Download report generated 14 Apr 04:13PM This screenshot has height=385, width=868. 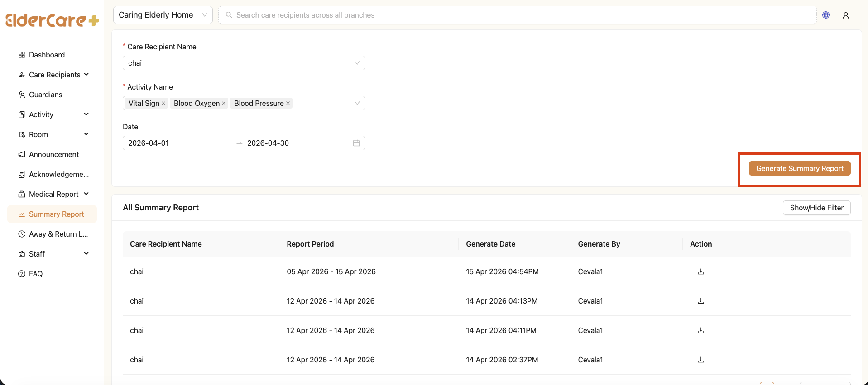(700, 301)
